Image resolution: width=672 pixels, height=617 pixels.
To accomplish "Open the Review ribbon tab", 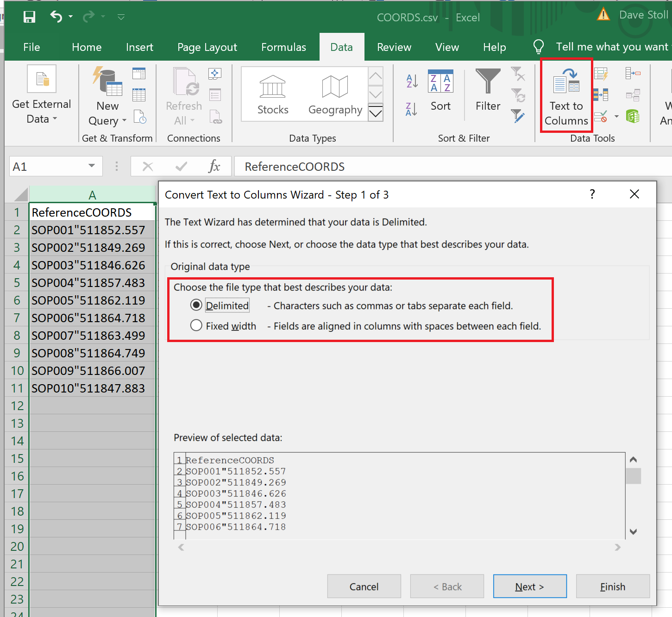I will point(394,47).
